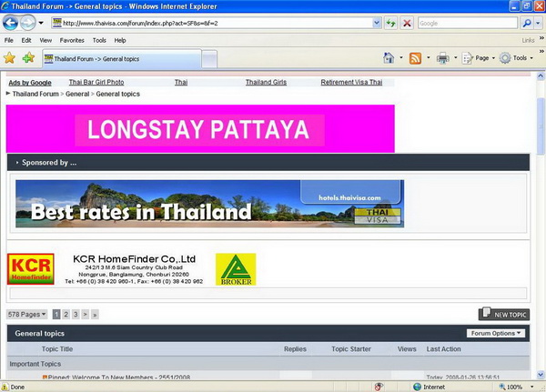Viewport: 546px width, 392px height.
Task: Click the NEW TOPIC button
Action: tap(504, 314)
